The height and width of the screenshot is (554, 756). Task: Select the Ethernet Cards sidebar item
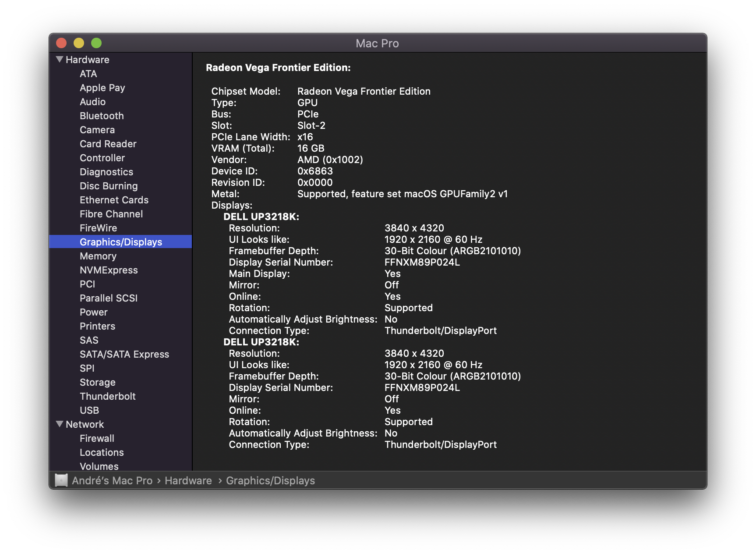pos(114,200)
